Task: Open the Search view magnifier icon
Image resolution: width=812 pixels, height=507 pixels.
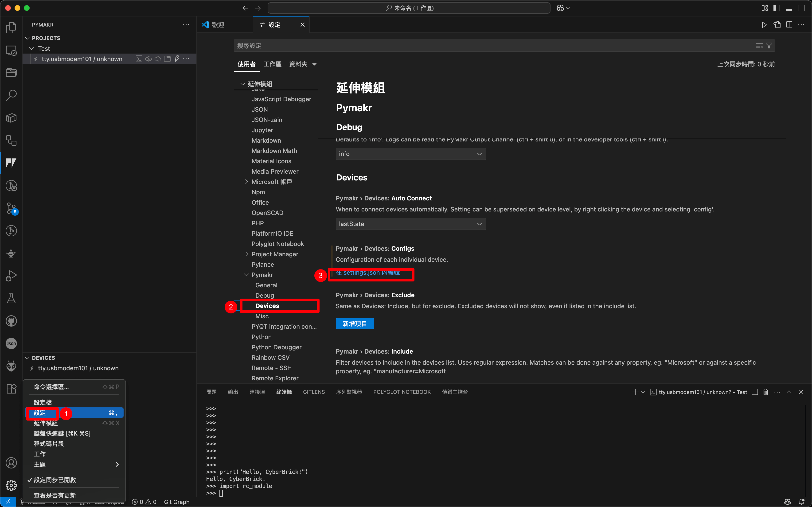Action: [x=11, y=96]
